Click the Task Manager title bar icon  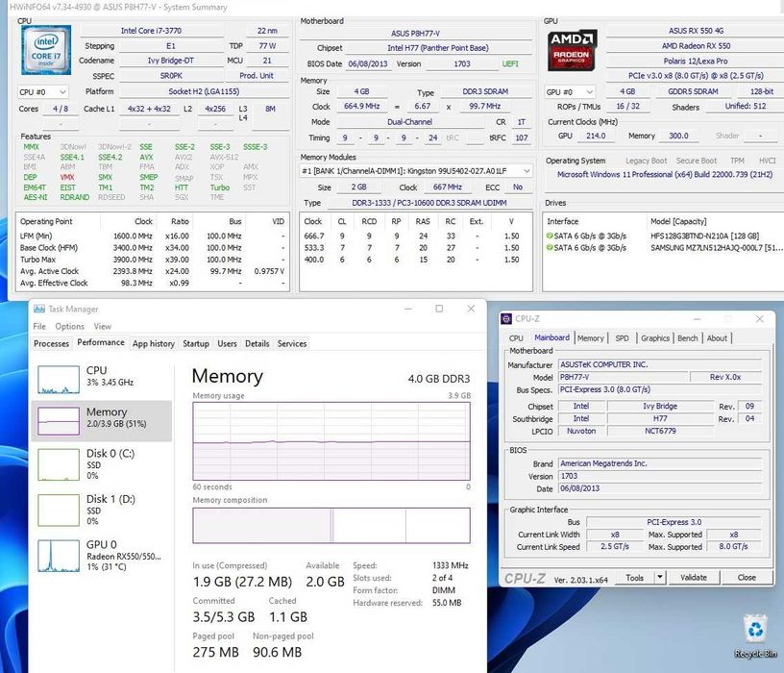(x=39, y=309)
